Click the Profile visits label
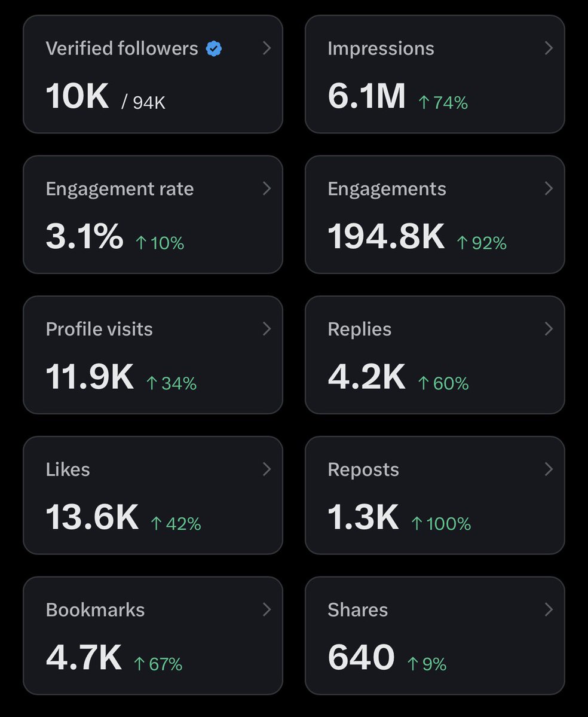 pos(99,329)
